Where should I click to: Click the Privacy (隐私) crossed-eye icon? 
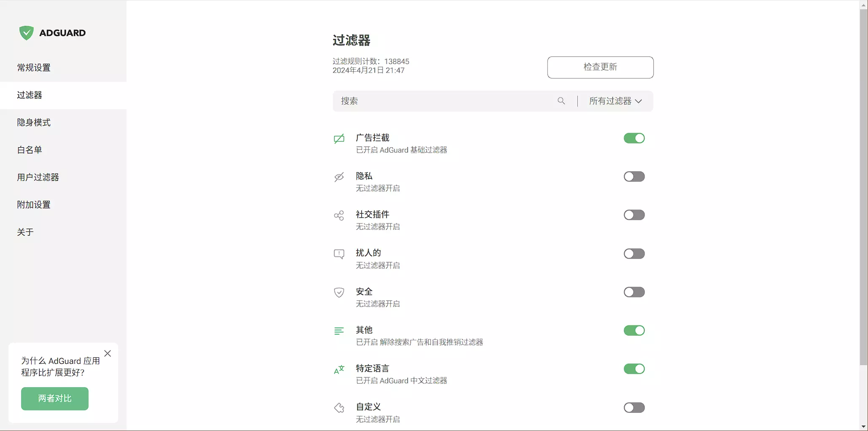click(339, 177)
